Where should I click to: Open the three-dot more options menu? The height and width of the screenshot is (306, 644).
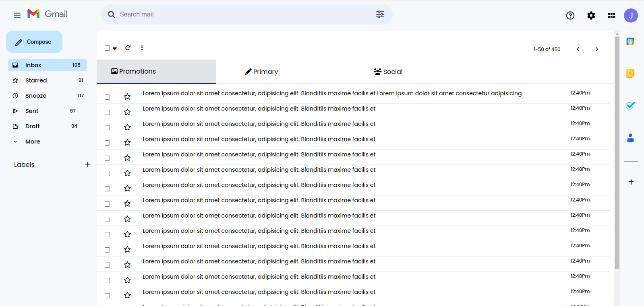[142, 48]
